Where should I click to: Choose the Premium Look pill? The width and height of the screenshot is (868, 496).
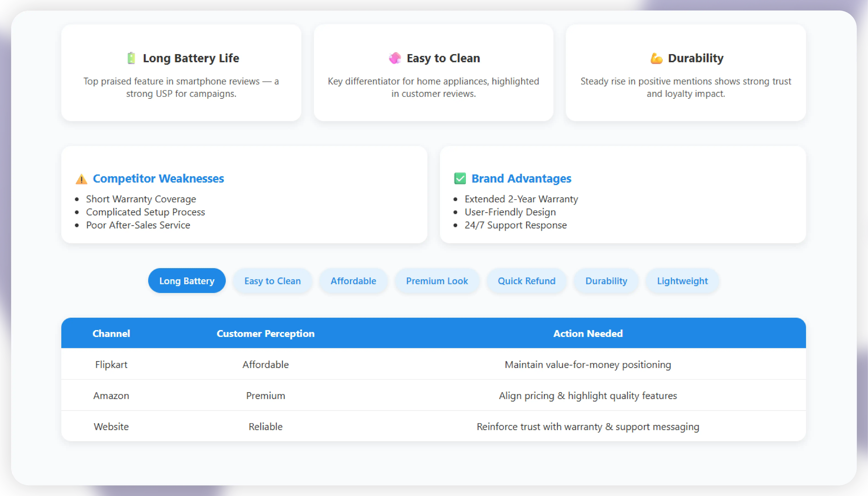[437, 281]
